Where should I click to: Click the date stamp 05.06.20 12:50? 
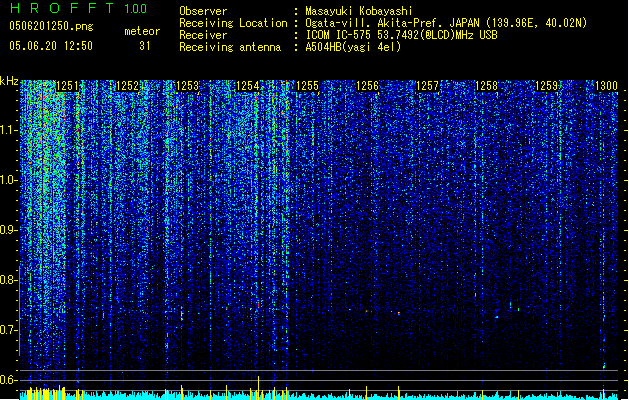[x=51, y=46]
